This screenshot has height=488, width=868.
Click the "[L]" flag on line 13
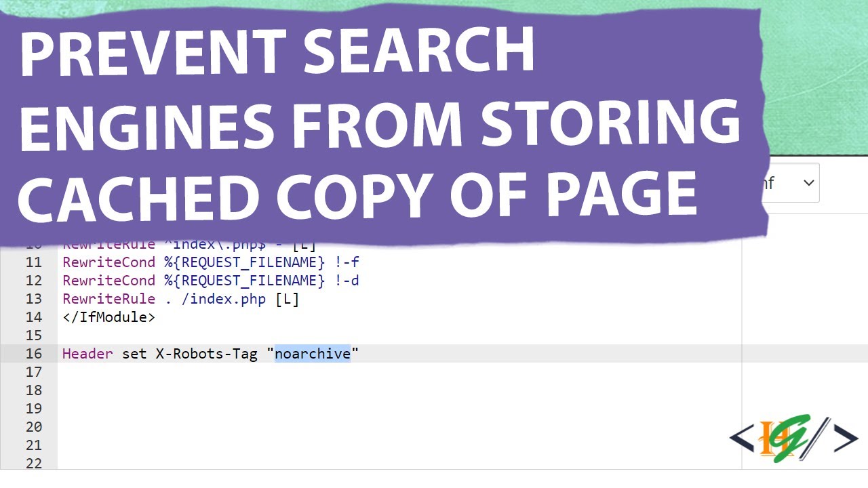pos(288,299)
